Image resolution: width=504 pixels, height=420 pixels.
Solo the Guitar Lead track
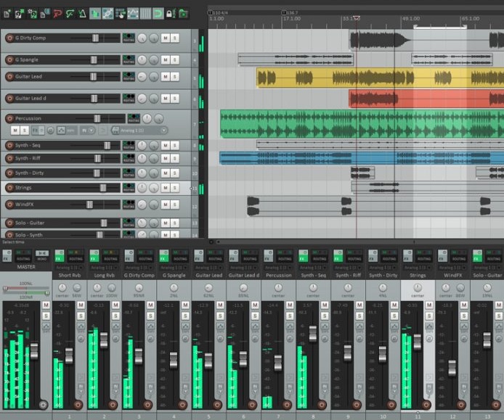tap(174, 76)
